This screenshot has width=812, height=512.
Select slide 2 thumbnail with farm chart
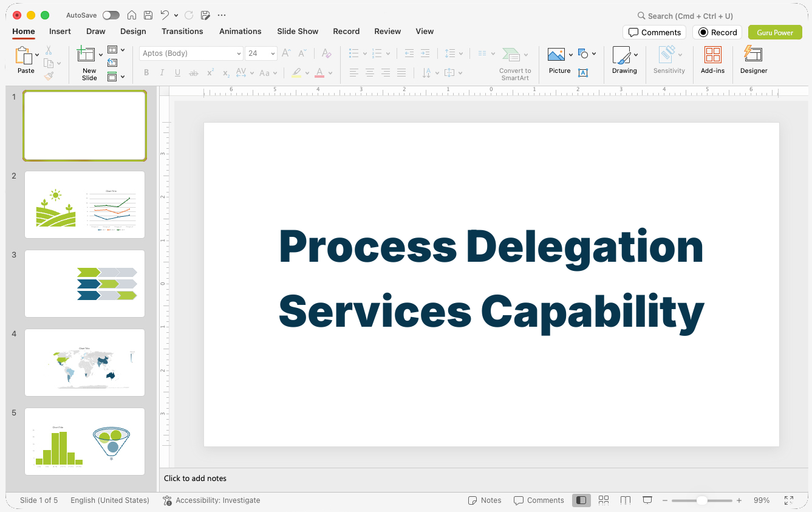(84, 205)
